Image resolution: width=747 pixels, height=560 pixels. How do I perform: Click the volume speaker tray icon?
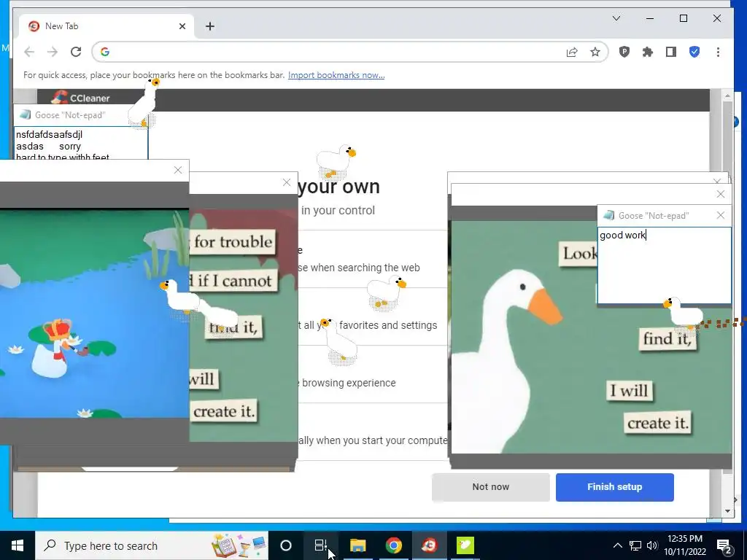click(x=652, y=545)
